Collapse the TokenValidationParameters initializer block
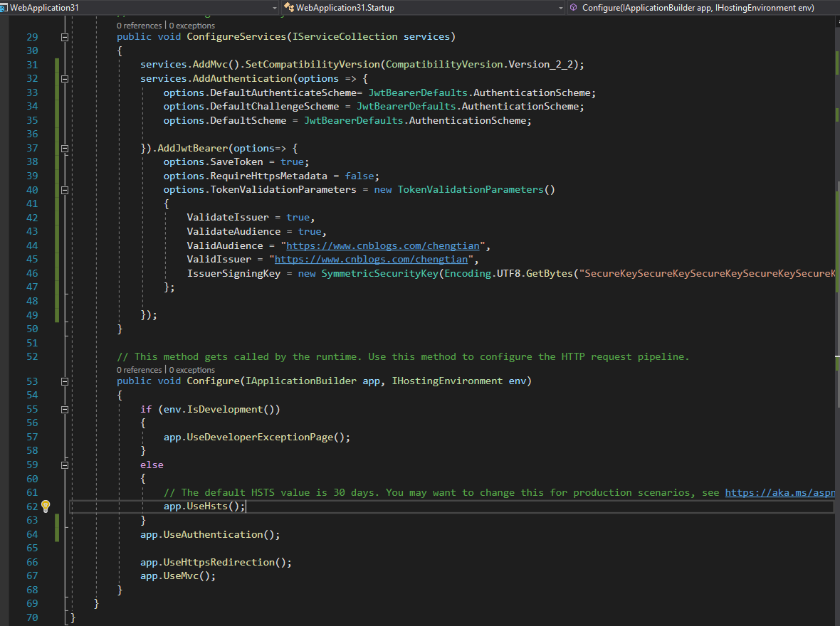 point(65,190)
